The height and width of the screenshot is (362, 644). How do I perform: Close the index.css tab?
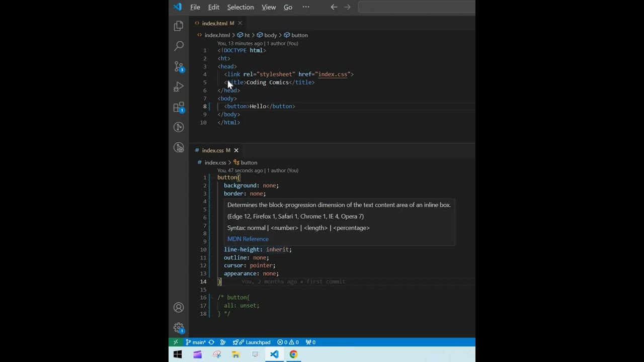point(236,150)
